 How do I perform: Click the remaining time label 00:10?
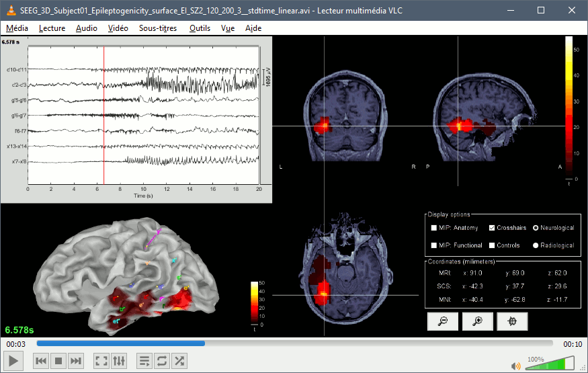pos(573,343)
